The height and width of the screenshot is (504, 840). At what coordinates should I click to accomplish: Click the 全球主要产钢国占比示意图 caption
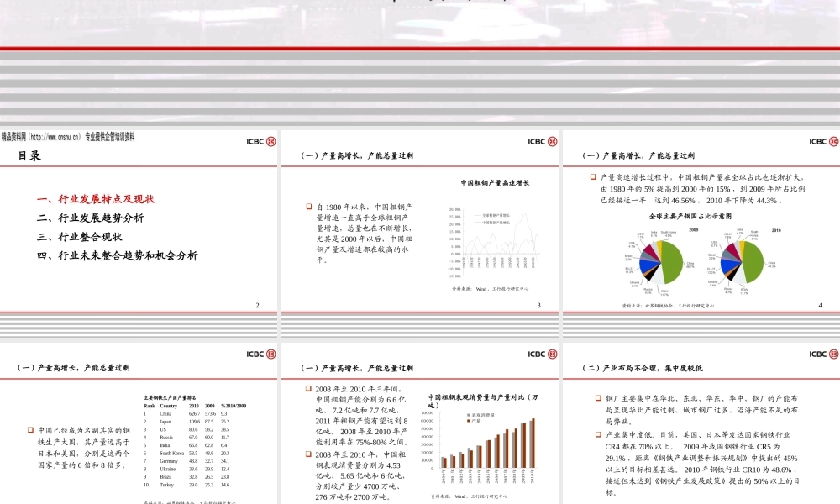click(690, 217)
